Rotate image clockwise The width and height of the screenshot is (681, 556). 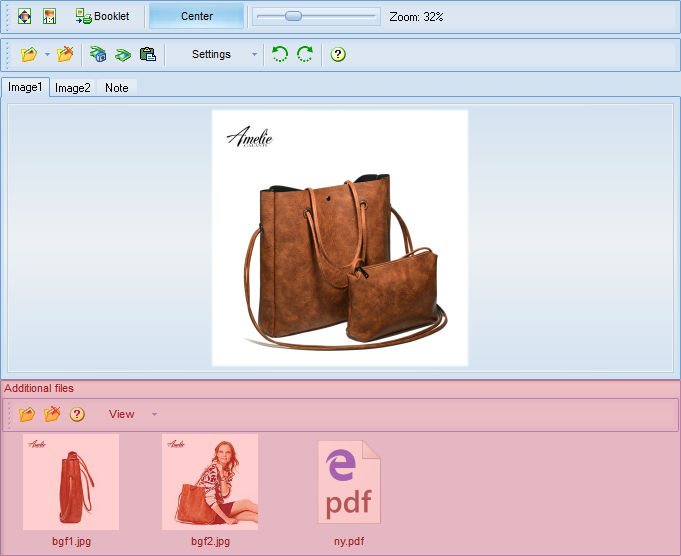point(305,54)
